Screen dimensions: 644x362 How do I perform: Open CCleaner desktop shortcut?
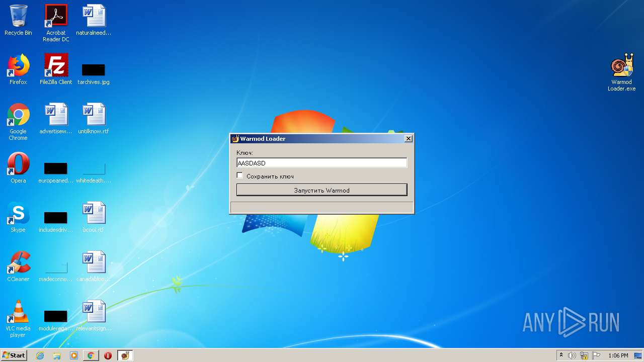18,266
